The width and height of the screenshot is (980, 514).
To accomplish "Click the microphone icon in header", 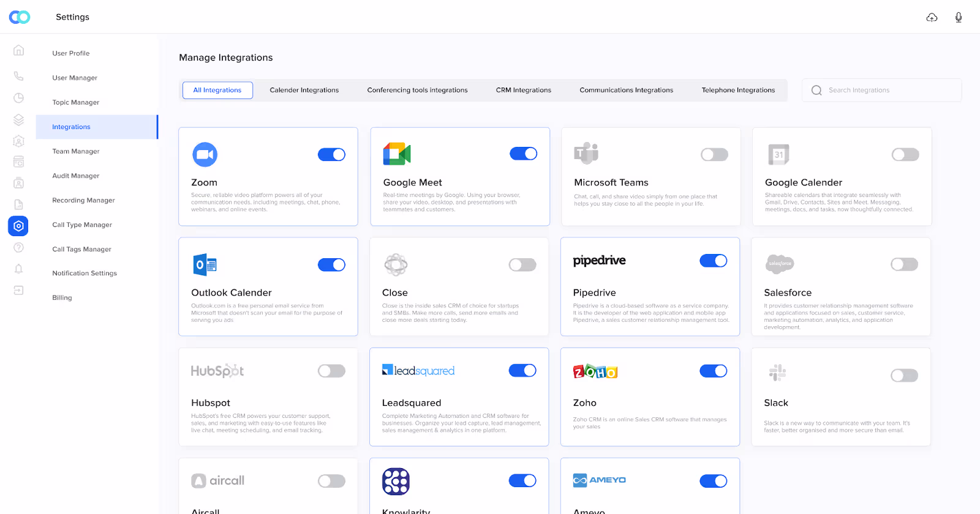I will point(959,17).
